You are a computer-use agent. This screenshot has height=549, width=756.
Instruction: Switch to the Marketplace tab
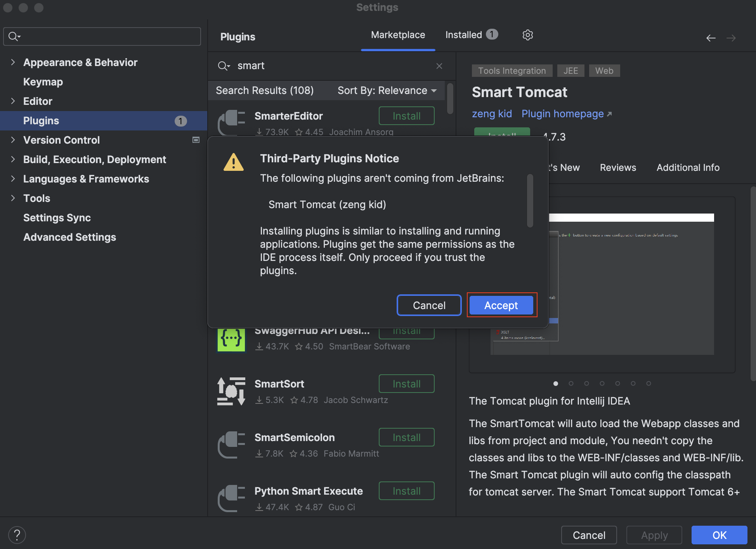tap(398, 35)
